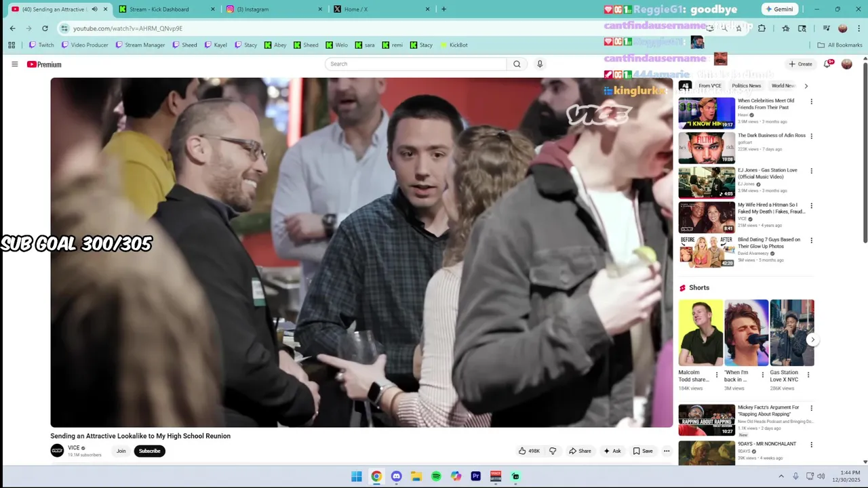Show next Shorts with right arrow
Screen dimensions: 868x488
pyautogui.click(x=812, y=340)
